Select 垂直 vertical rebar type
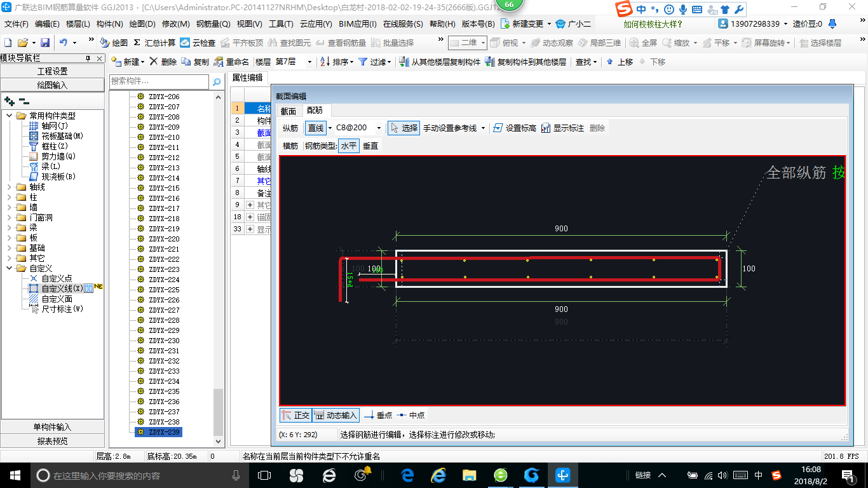Image resolution: width=868 pixels, height=488 pixels. pos(370,146)
